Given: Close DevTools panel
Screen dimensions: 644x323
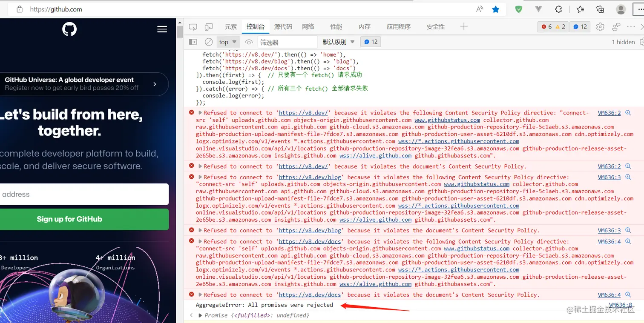Looking at the screenshot, I should 642,26.
